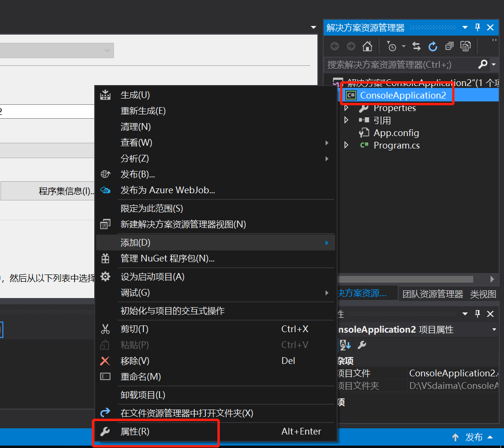Open the 调试(G) submenu

pos(215,292)
